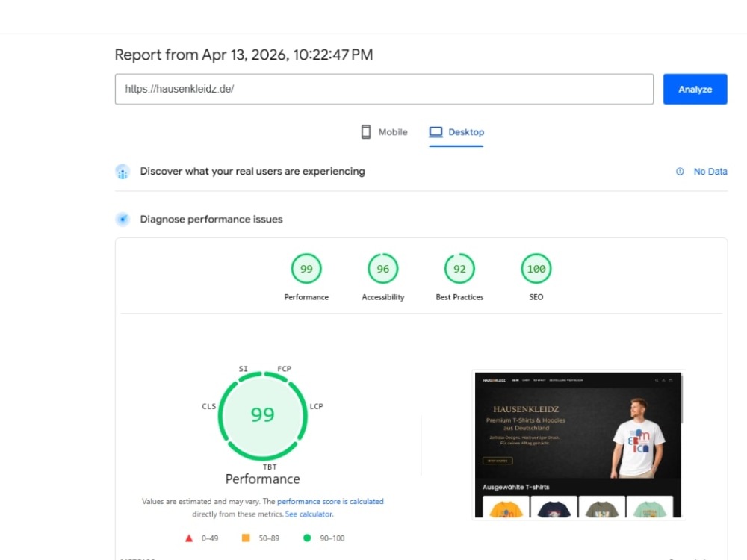747x560 pixels.
Task: Jump to the Accessibility score gauge 96
Action: [x=383, y=269]
